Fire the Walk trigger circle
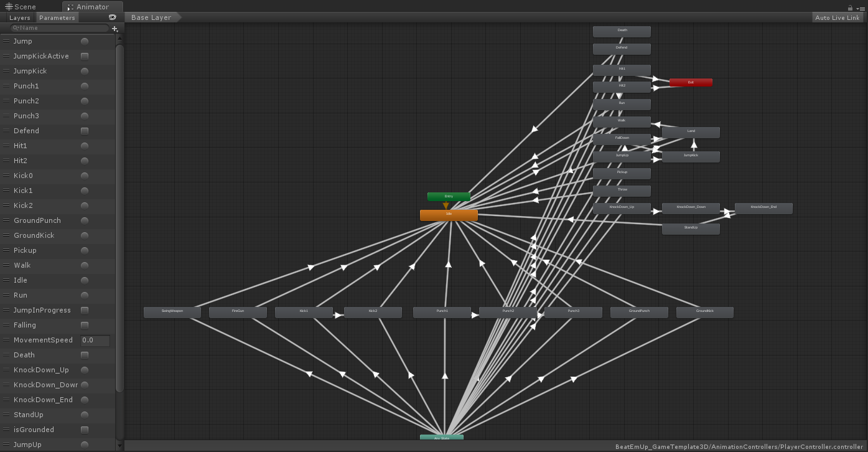This screenshot has width=868, height=452. coord(85,265)
